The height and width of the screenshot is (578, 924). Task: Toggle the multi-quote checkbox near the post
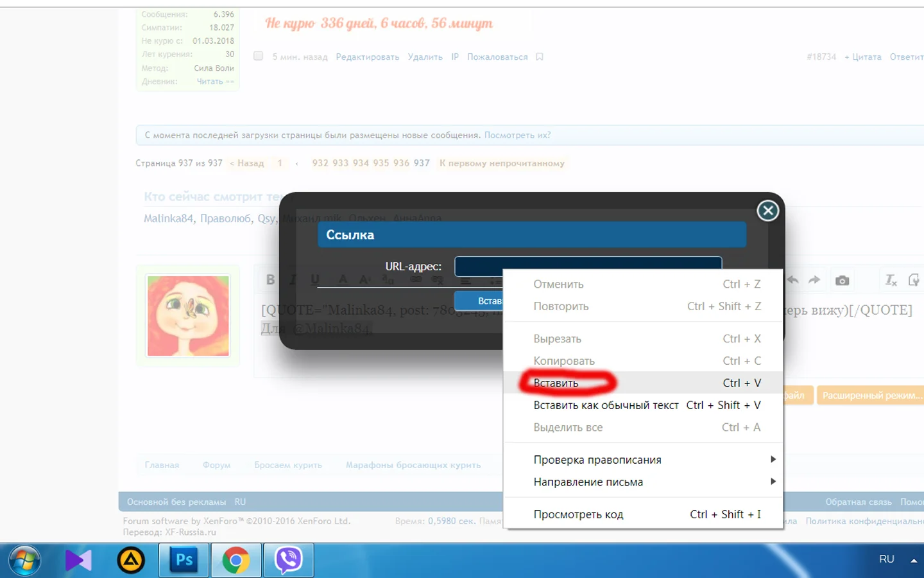point(258,56)
